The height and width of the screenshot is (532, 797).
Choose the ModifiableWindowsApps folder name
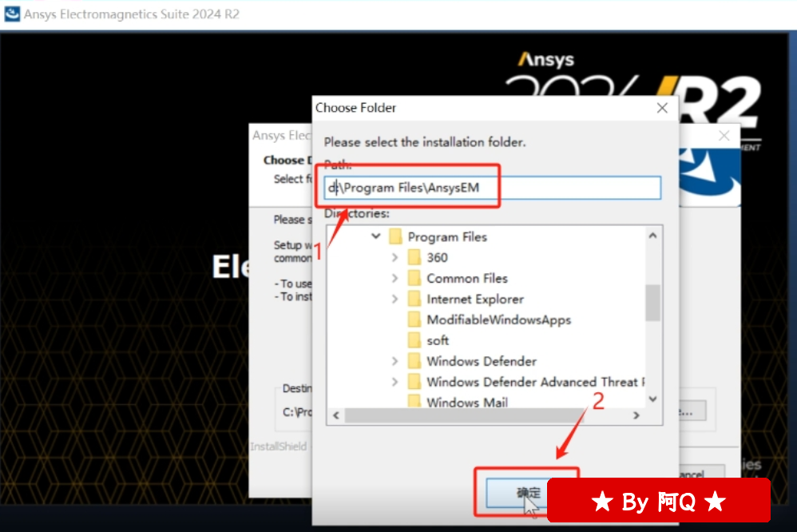pos(498,320)
